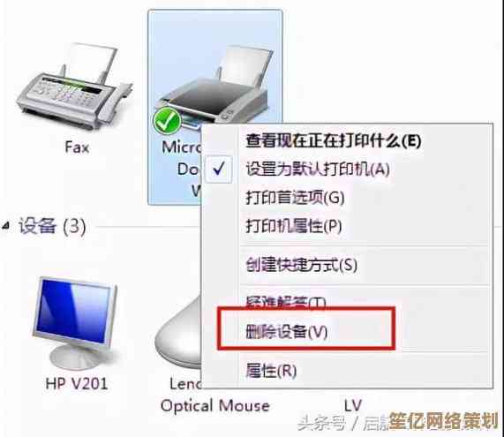Select the Fax device icon

point(74,87)
